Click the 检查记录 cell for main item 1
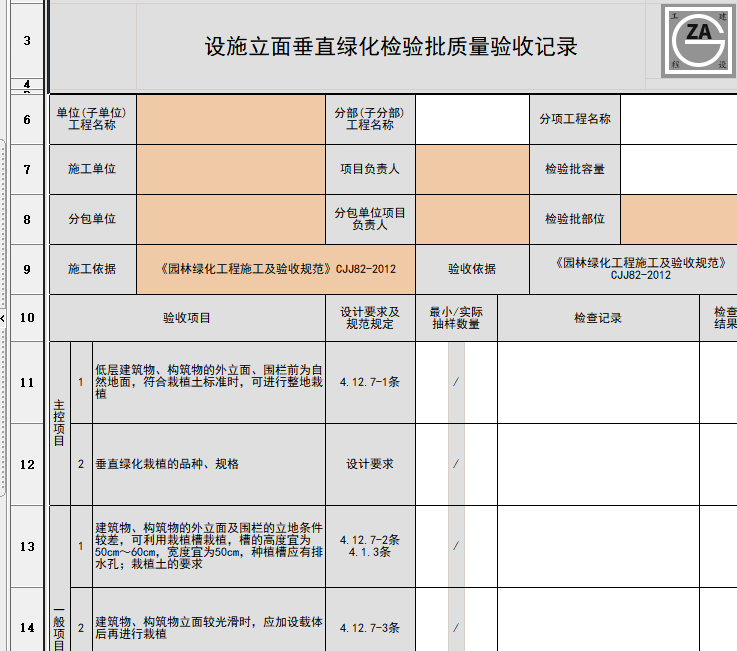Screen dimensions: 737x651 pyautogui.click(x=598, y=383)
